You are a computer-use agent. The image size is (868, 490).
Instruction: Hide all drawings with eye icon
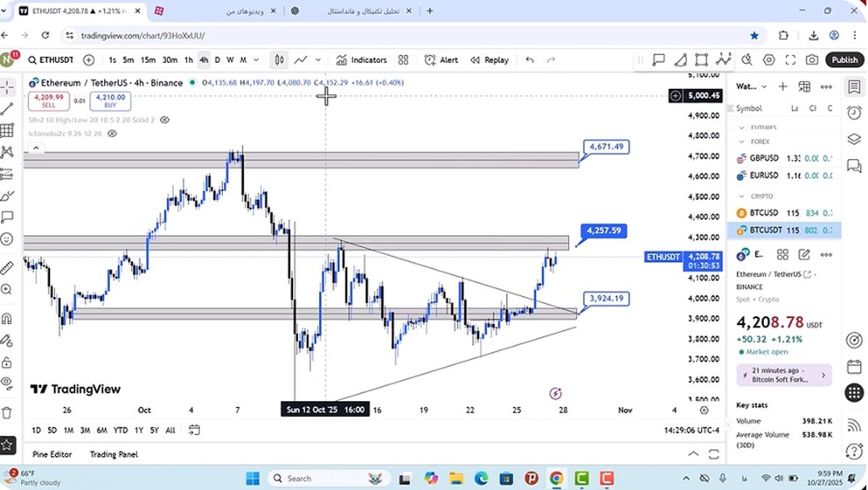7,383
